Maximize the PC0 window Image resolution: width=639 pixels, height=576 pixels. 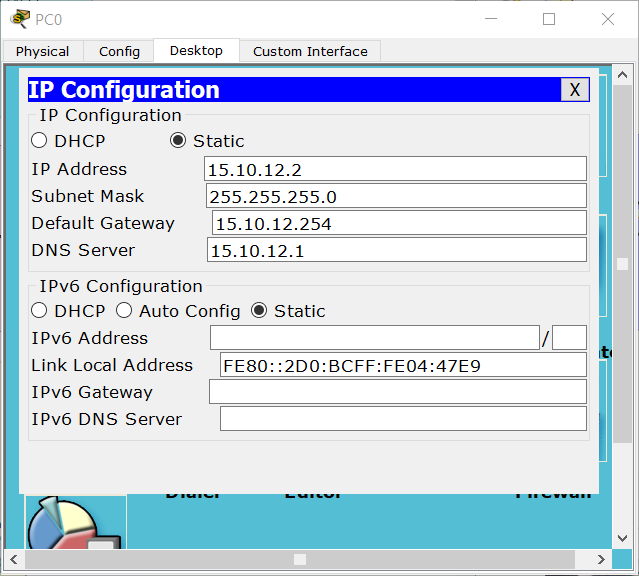pos(549,19)
